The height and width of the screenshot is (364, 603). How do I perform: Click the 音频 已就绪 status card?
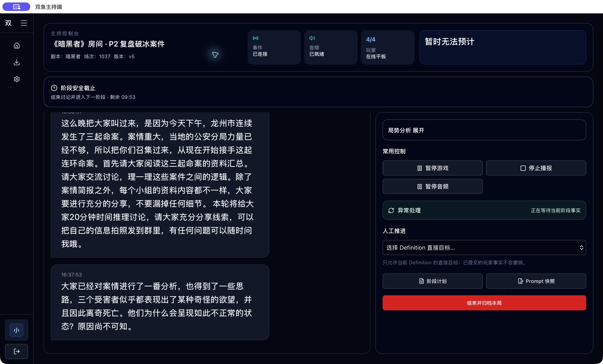[x=331, y=47]
